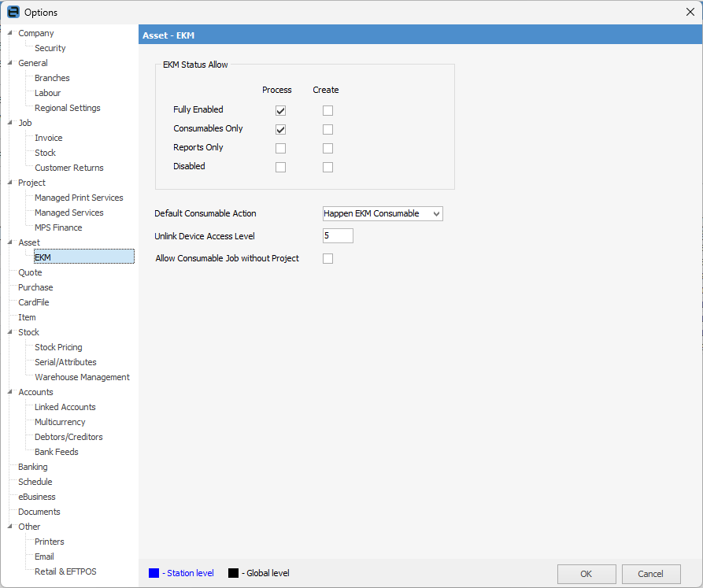Toggle Allow Consumable Job without Project
The width and height of the screenshot is (703, 588).
(327, 259)
